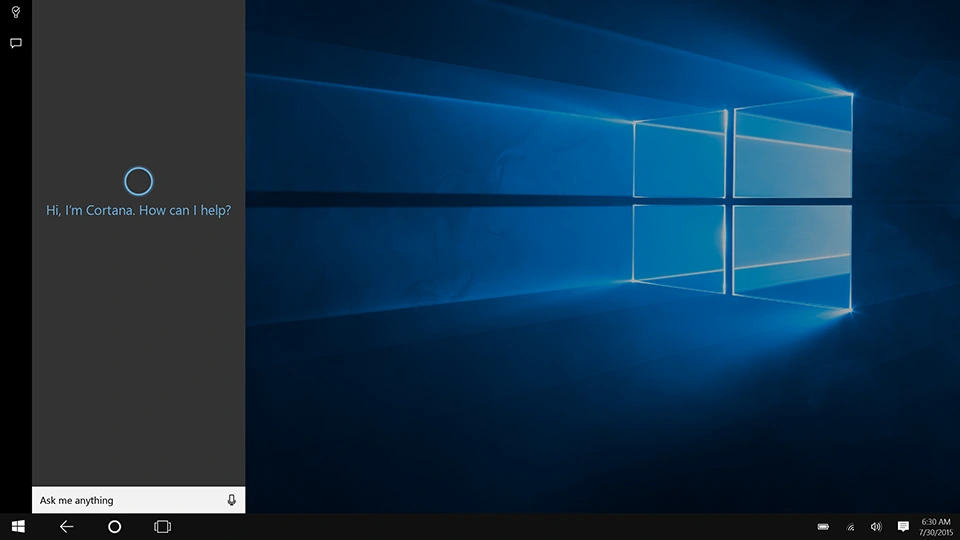
Task: Click the microphone in the search box
Action: coord(231,500)
